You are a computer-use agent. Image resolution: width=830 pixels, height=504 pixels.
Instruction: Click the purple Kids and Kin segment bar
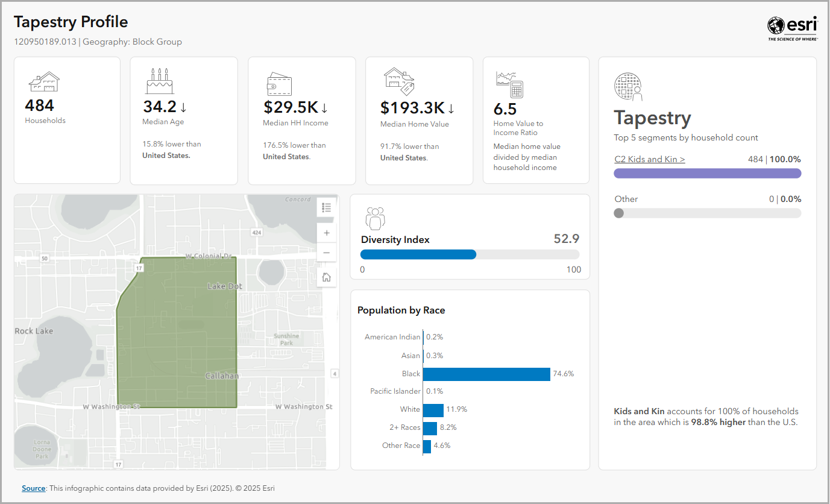(707, 174)
